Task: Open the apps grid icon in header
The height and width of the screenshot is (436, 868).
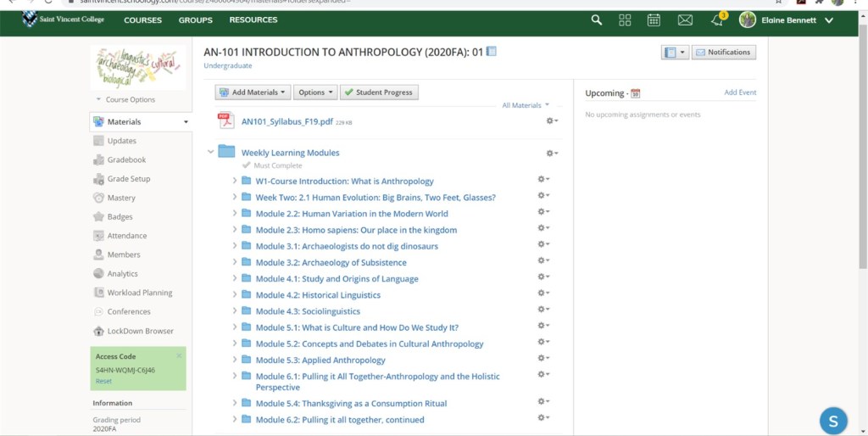Action: (x=625, y=20)
